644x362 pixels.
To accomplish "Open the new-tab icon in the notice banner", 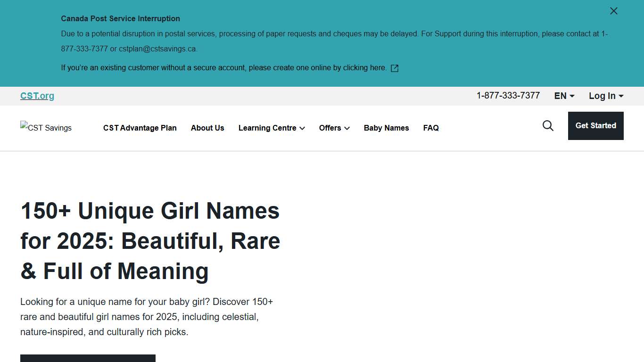I will tap(394, 68).
